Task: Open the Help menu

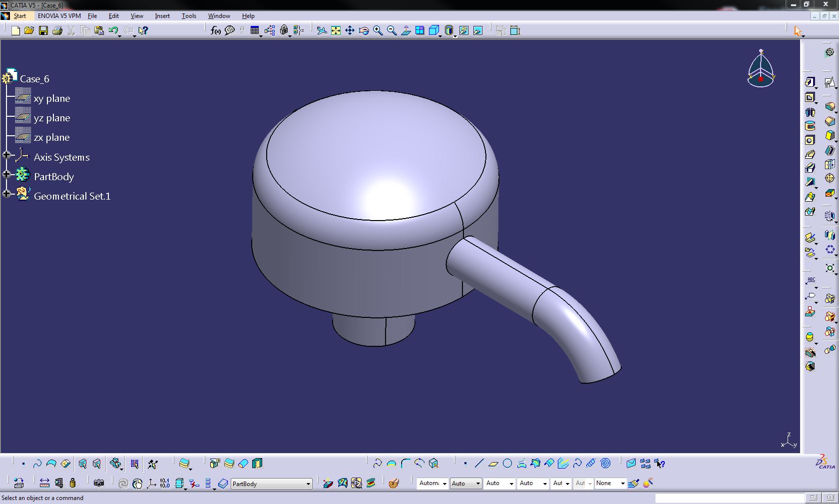Action: pos(248,16)
